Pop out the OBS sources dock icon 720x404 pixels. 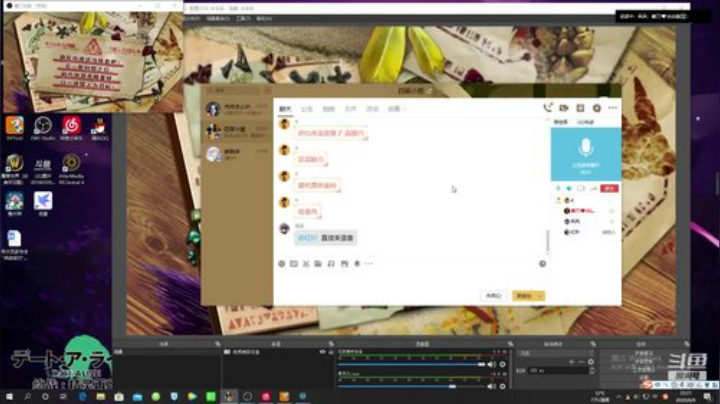click(x=331, y=344)
